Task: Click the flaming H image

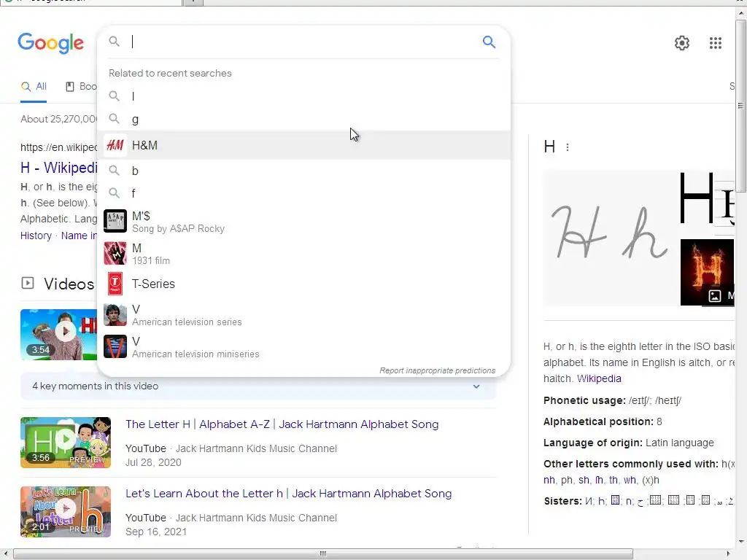Action: [708, 272]
